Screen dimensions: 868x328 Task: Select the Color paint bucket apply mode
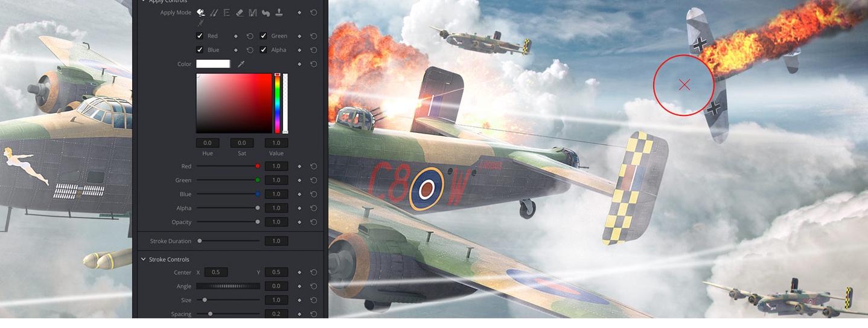tap(200, 13)
